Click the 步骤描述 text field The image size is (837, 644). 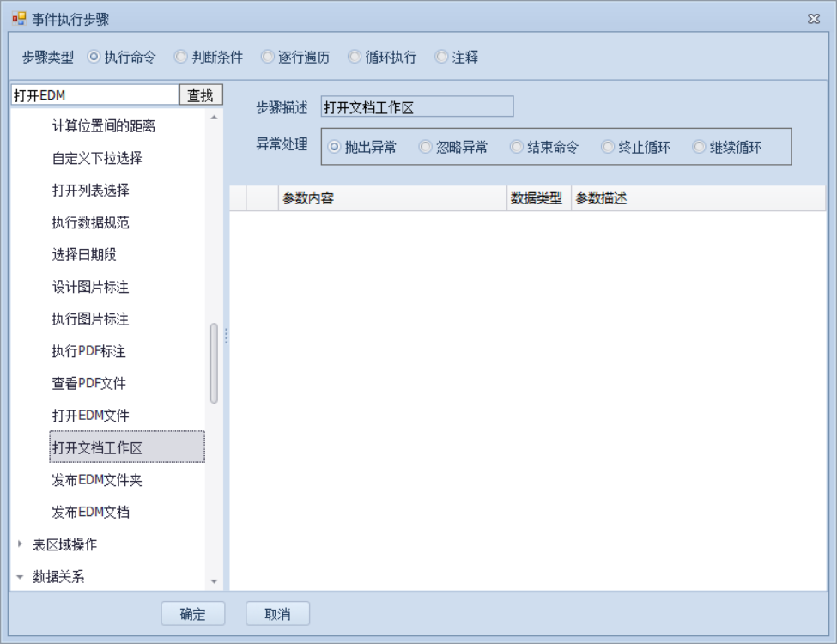click(416, 106)
